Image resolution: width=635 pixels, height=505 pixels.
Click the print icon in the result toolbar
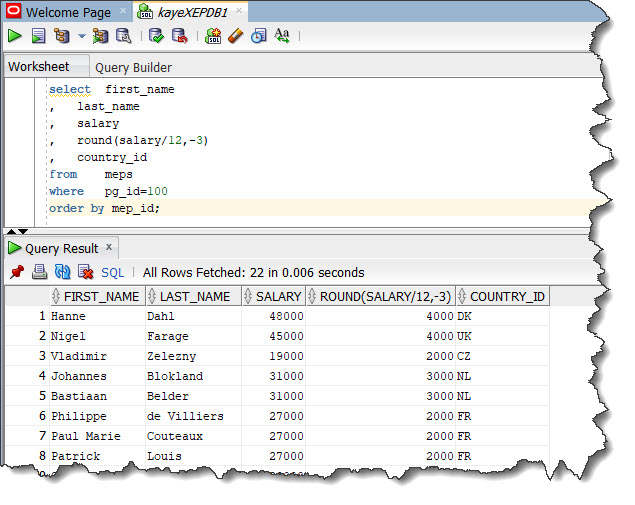[x=39, y=272]
